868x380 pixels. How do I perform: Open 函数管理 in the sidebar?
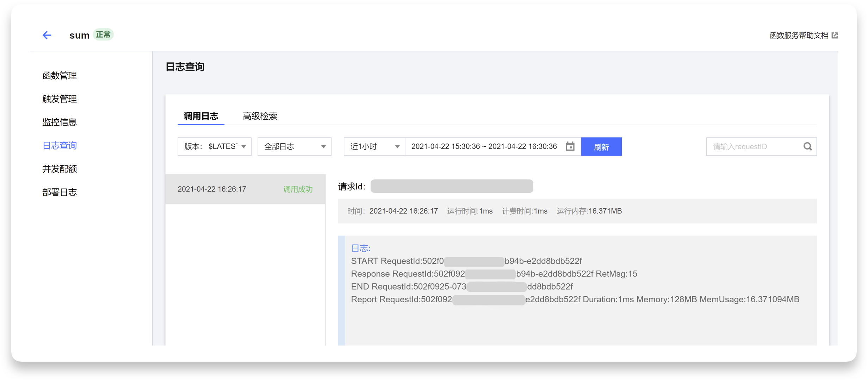(x=60, y=76)
